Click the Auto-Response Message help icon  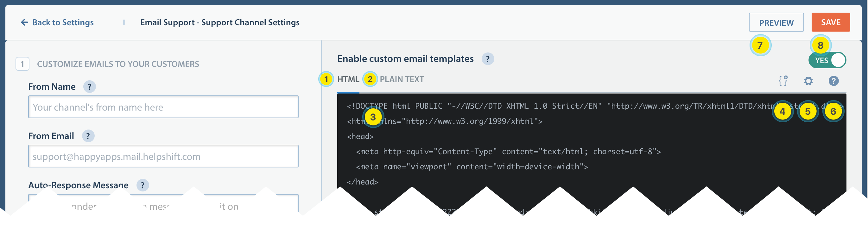143,185
